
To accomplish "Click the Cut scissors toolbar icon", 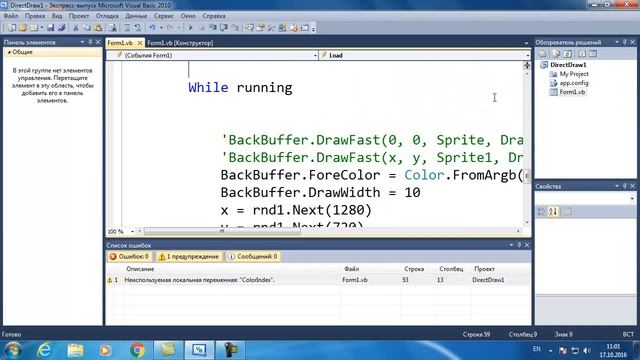I will pyautogui.click(x=76, y=28).
